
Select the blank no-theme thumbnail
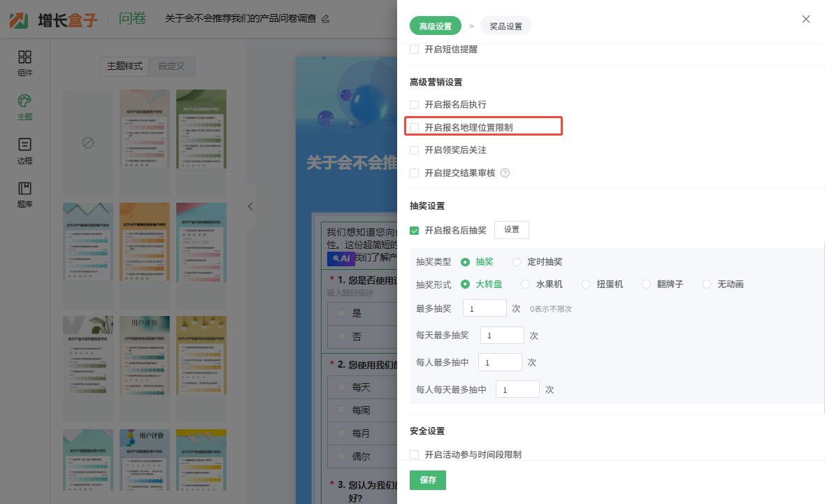pos(88,143)
